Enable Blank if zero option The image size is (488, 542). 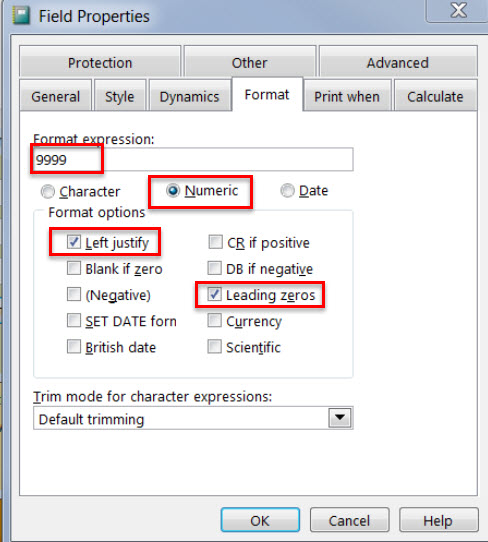[74, 268]
